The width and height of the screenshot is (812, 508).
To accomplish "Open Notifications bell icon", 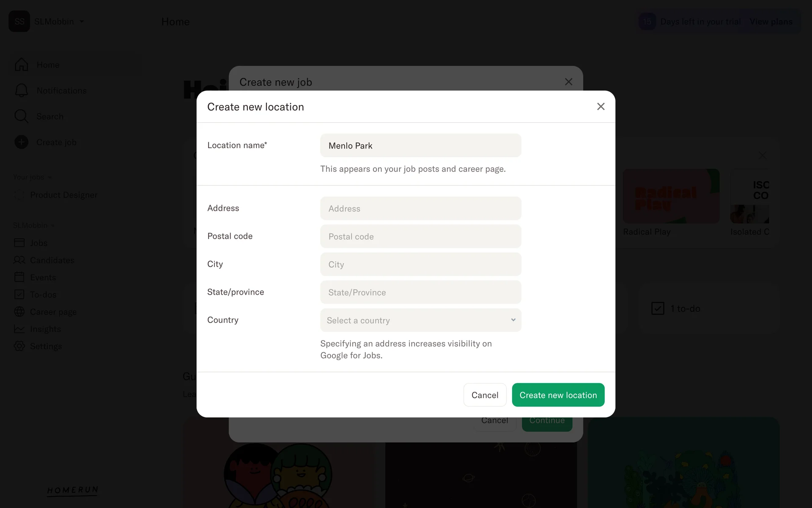I will click(x=21, y=91).
